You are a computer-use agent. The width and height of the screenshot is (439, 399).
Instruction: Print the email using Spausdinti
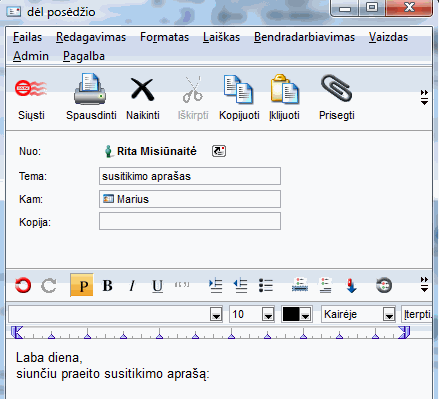(x=91, y=97)
